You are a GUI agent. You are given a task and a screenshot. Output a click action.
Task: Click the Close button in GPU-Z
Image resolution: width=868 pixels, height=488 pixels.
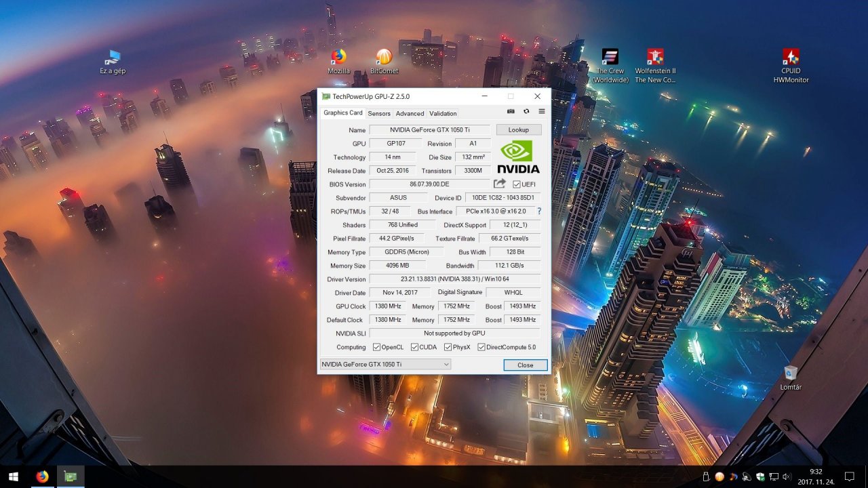pos(526,365)
